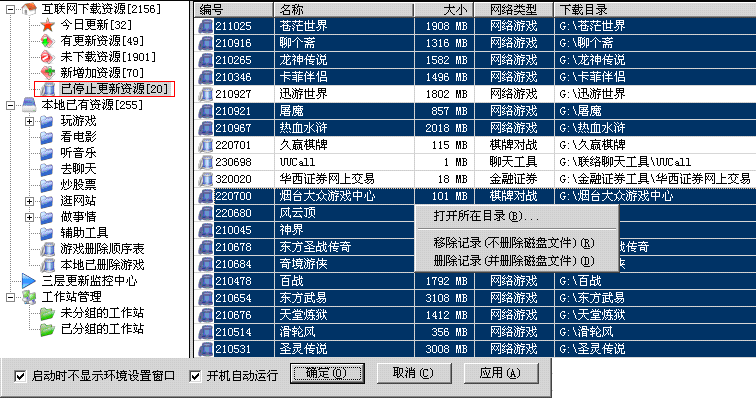This screenshot has width=756, height=398.
Task: Sort by the 名称 column header
Action: click(344, 9)
